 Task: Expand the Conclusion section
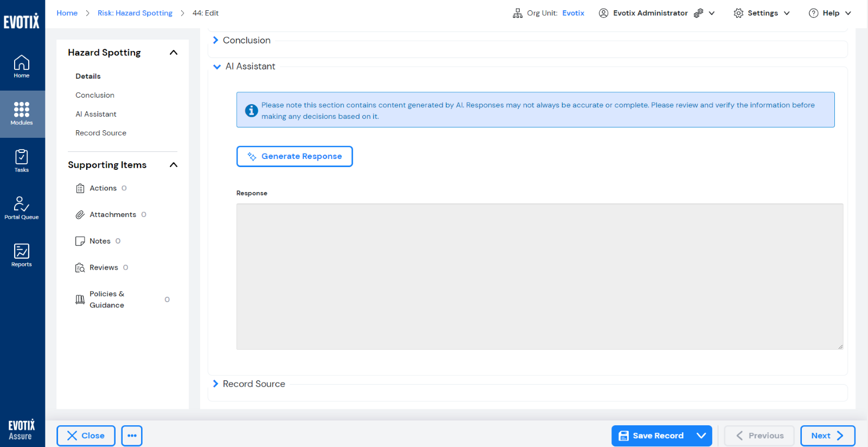(x=215, y=40)
